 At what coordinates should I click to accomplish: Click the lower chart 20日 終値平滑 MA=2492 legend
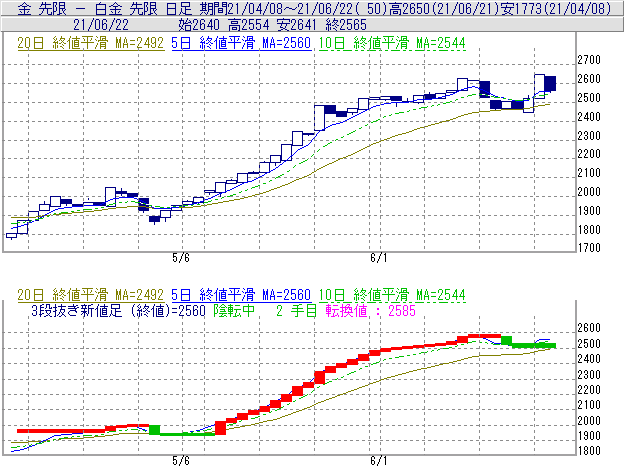pyautogui.click(x=91, y=295)
